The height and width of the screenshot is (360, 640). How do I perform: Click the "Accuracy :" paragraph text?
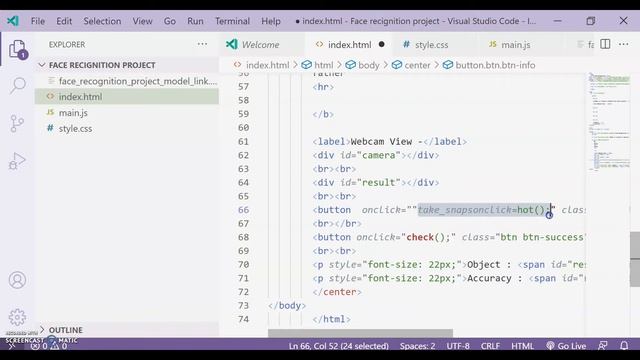[x=495, y=278]
